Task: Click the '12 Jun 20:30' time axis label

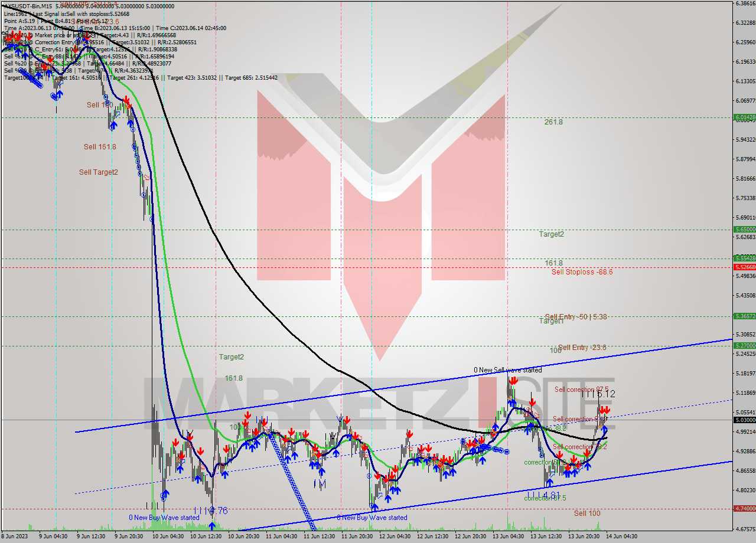Action: tap(471, 537)
